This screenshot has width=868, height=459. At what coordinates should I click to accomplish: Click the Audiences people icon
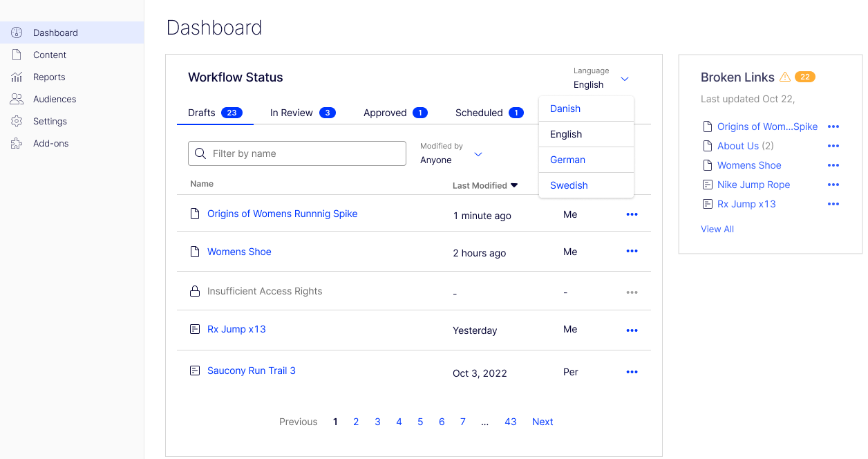coord(17,99)
